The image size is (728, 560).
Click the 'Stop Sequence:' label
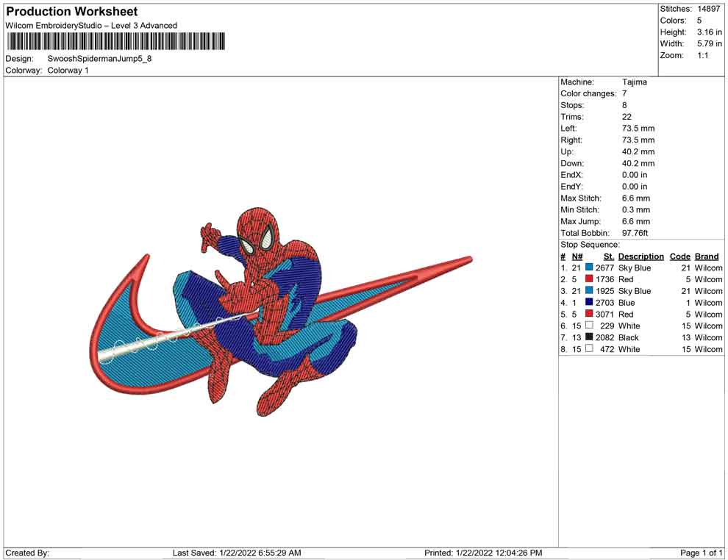590,245
